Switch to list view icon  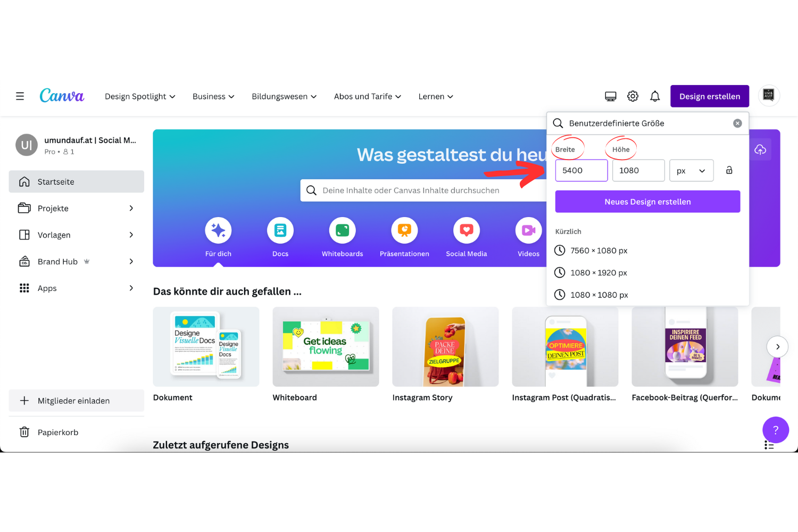pos(769,445)
